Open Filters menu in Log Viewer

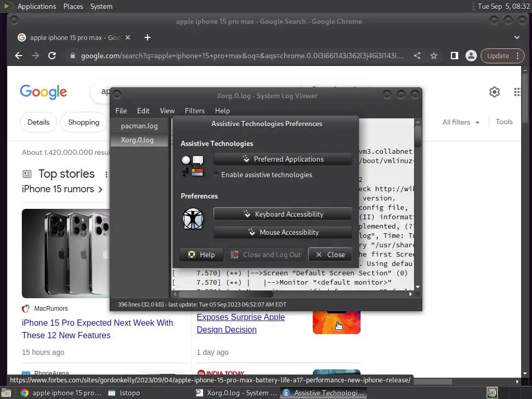tap(195, 111)
